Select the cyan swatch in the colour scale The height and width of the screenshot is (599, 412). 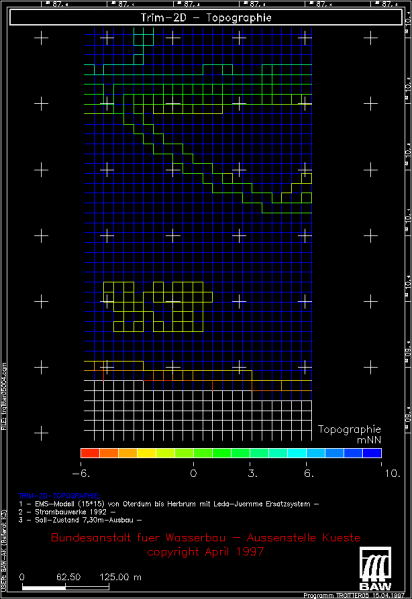[297, 453]
